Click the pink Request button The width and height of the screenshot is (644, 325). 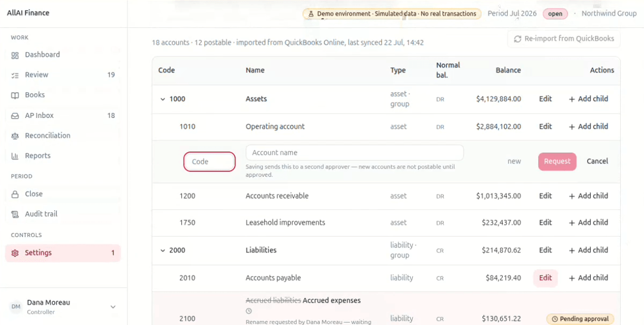(557, 162)
